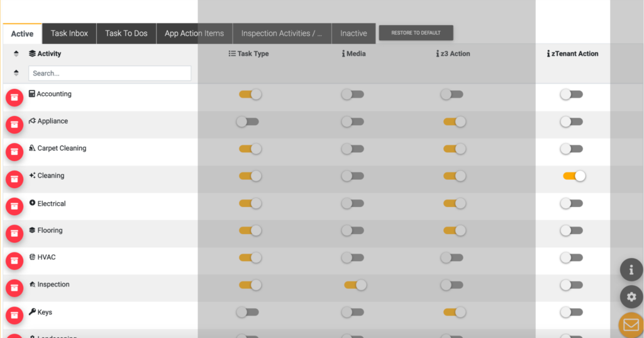Archive the Accounting activity with red button

coord(14,98)
